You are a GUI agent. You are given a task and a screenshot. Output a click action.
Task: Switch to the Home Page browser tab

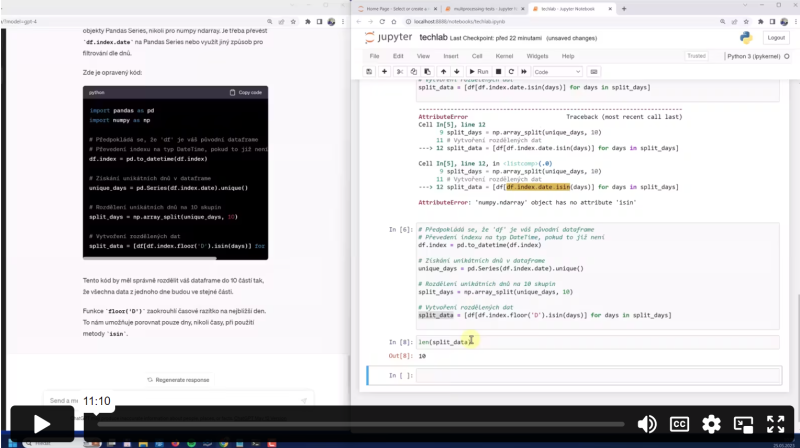tap(396, 9)
